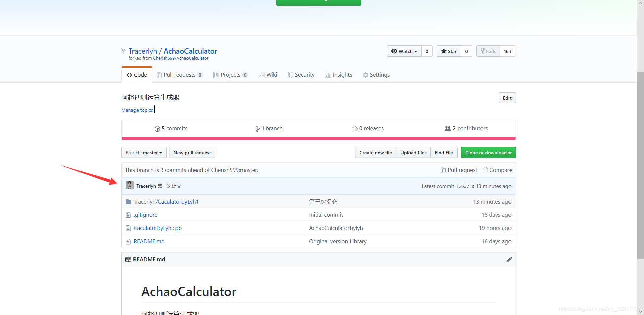
Task: Click New pull request button
Action: [x=192, y=153]
